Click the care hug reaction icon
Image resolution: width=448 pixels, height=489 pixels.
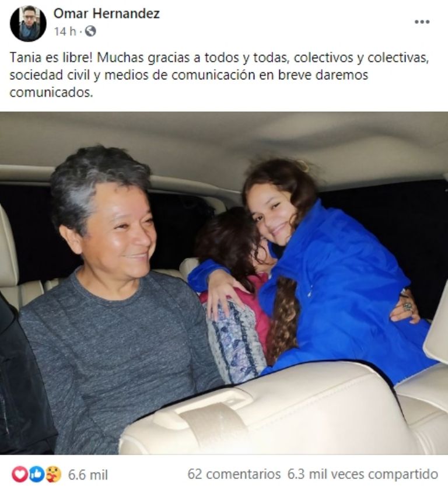tap(53, 474)
